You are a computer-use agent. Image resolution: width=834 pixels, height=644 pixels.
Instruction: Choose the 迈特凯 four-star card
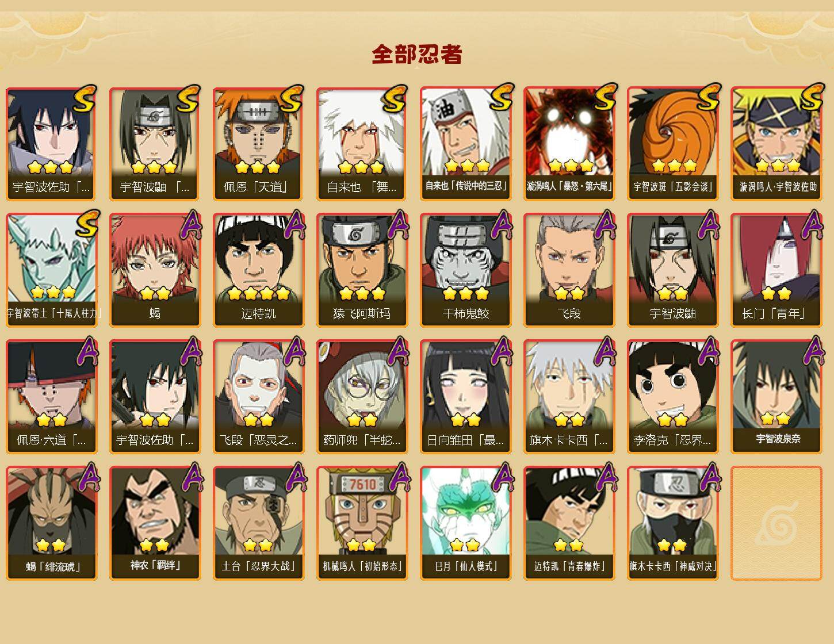[x=258, y=270]
